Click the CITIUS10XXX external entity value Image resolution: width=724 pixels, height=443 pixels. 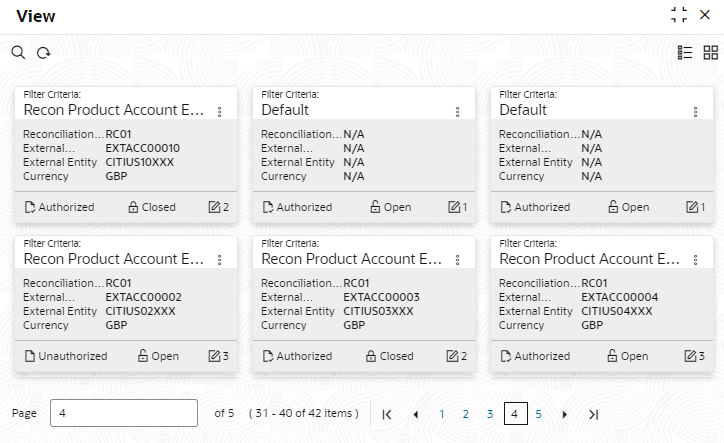coord(140,162)
